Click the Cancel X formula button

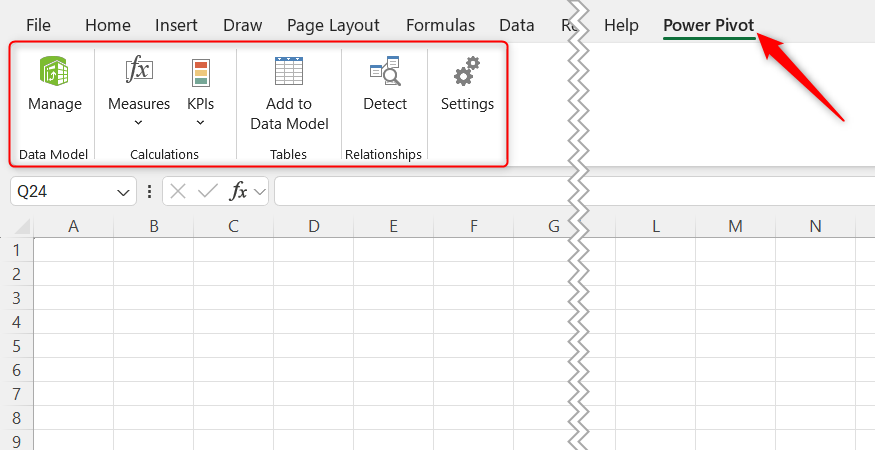coord(177,192)
